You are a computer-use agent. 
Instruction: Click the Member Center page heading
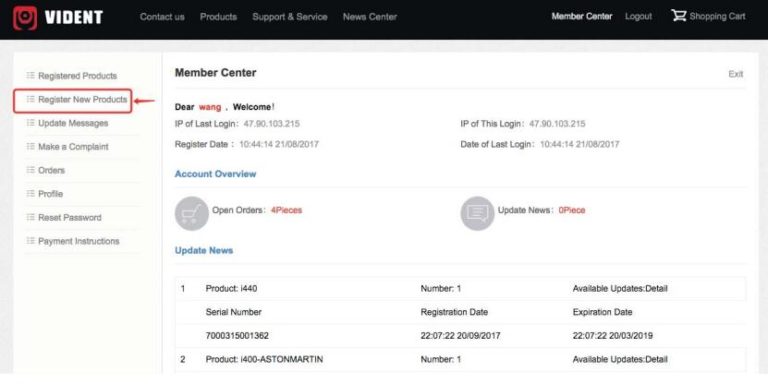(x=216, y=73)
